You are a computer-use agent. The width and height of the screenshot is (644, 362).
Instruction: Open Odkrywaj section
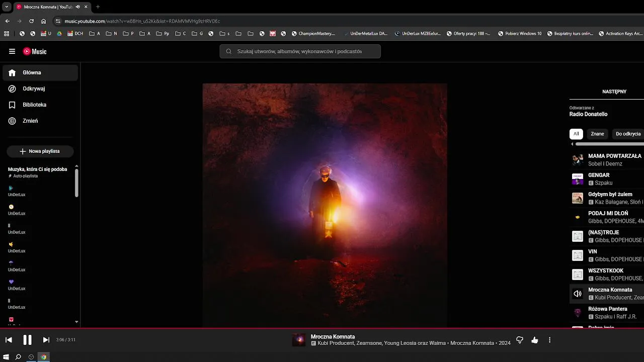point(40,88)
